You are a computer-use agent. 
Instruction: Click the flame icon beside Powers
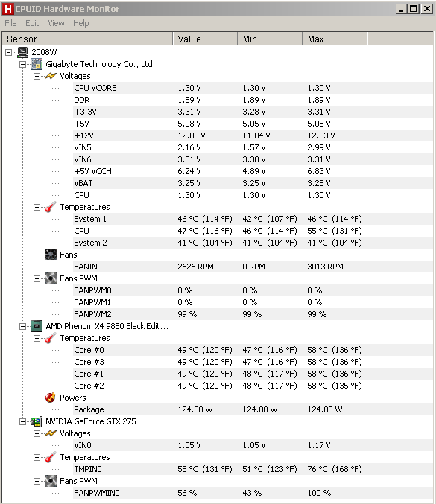click(x=51, y=398)
